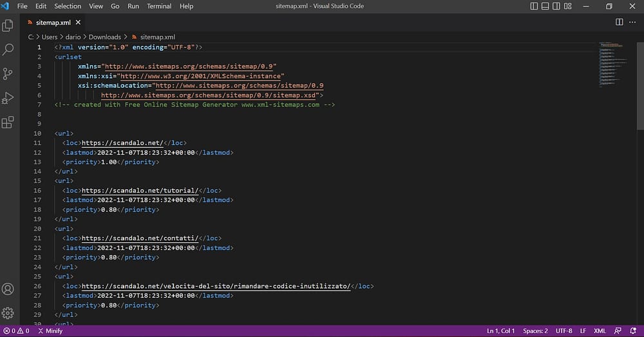Open the feedback icon in status bar
The width and height of the screenshot is (644, 337).
click(618, 331)
